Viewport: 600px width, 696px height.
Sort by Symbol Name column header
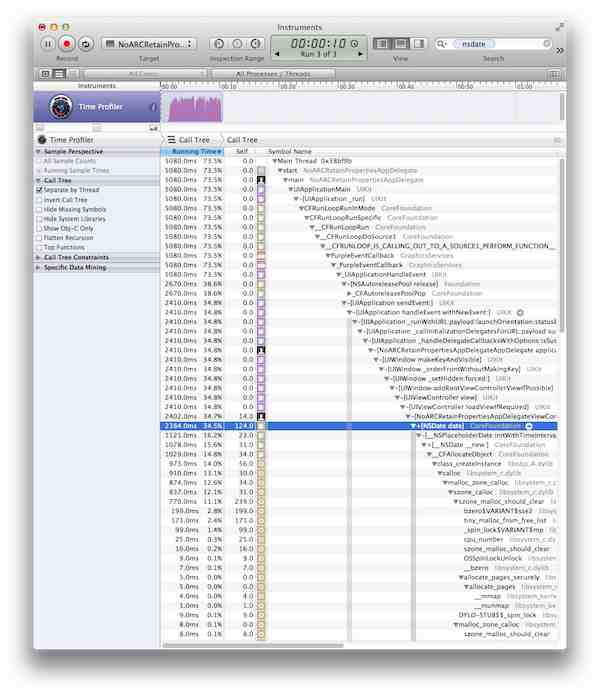pos(290,152)
